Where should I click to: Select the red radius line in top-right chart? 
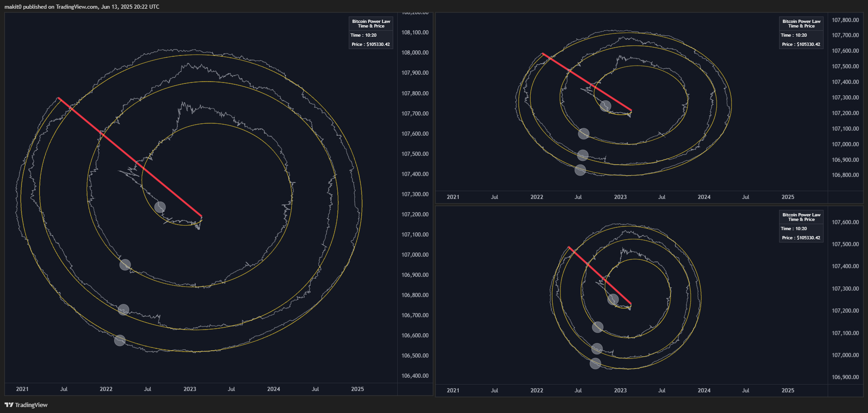(x=587, y=83)
